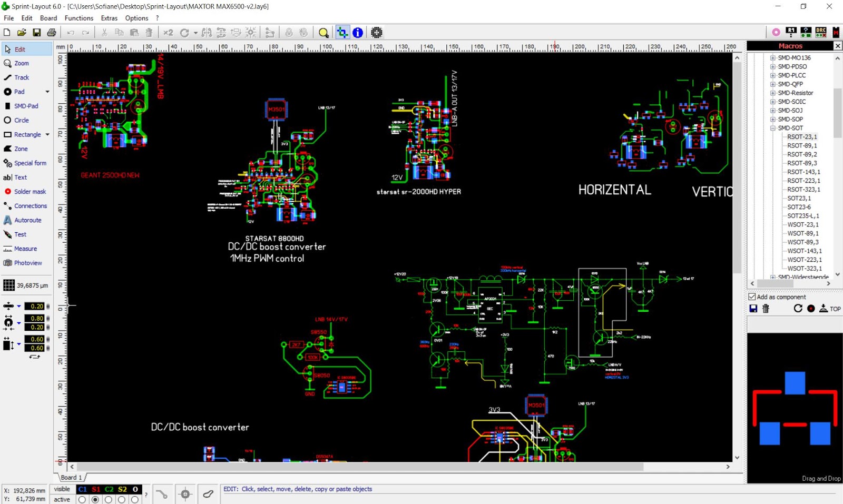Open the Functions menu
Screen dimensions: 843x504
pyautogui.click(x=79, y=18)
